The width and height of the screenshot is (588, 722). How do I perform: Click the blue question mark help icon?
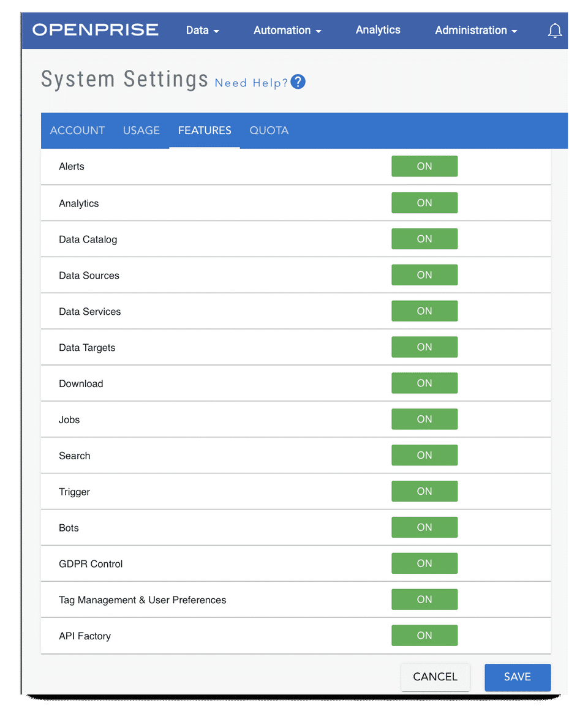pos(298,82)
